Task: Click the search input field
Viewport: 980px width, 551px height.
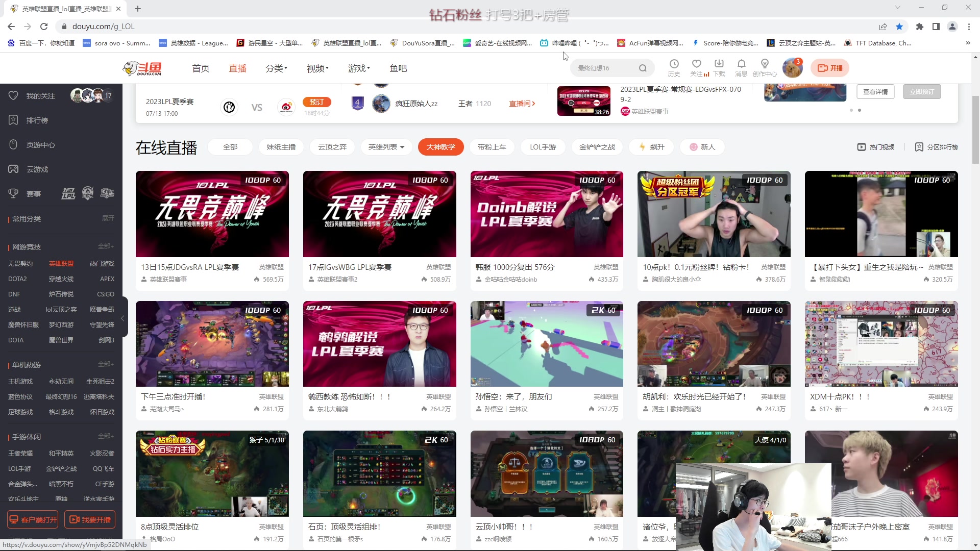Action: coord(605,68)
